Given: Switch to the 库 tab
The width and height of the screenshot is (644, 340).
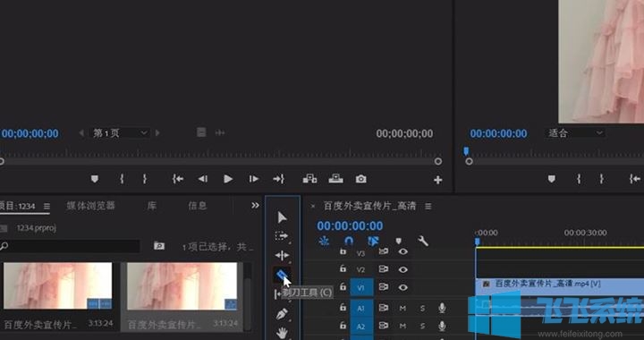Looking at the screenshot, I should [151, 206].
